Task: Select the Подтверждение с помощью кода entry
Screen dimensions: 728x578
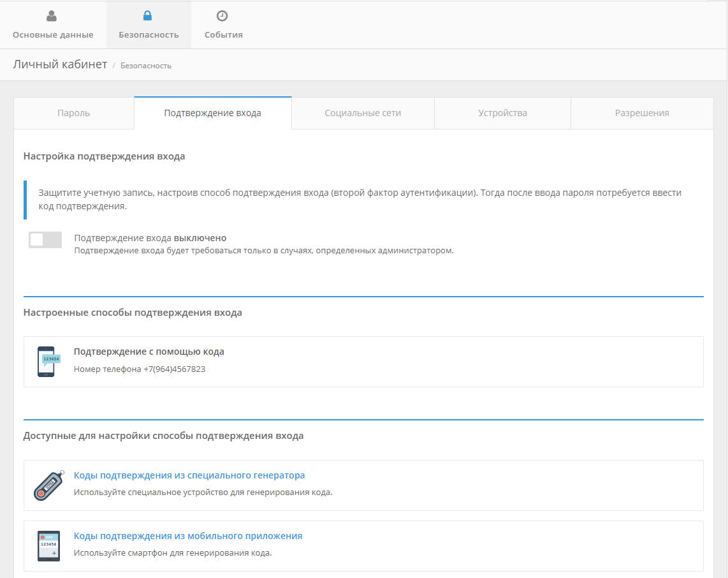Action: point(149,352)
